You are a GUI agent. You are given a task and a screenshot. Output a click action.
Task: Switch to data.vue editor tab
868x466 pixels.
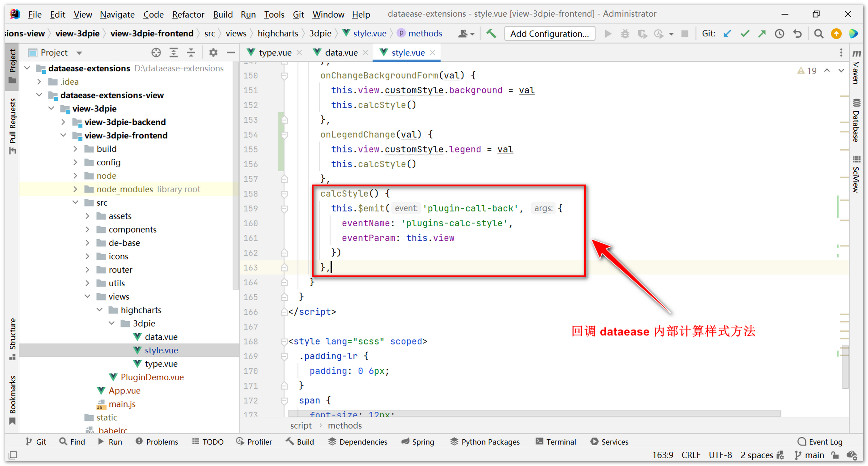[x=341, y=52]
